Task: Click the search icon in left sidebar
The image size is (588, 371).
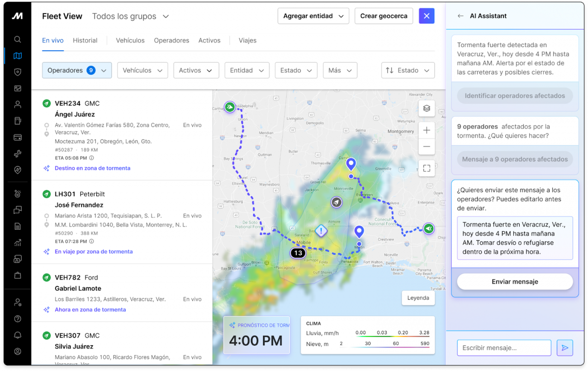Action: (x=18, y=39)
